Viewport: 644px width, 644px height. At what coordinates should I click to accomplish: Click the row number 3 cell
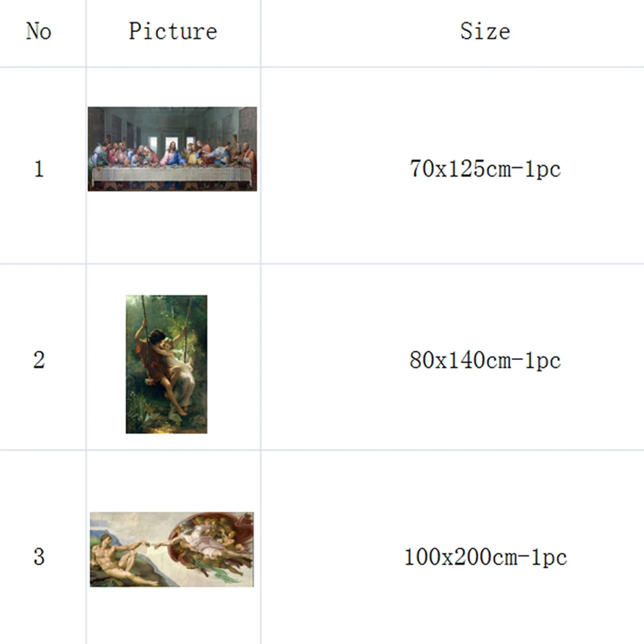(x=39, y=556)
